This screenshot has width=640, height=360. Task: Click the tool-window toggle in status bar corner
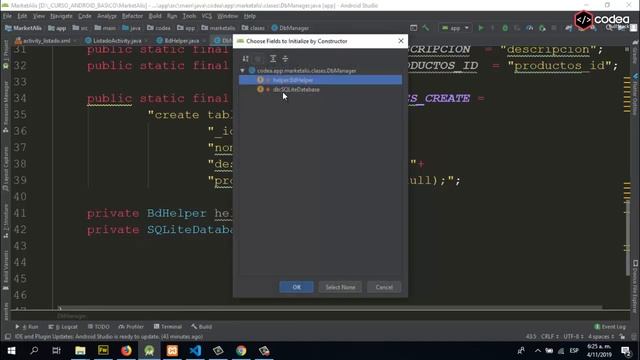click(x=7, y=337)
